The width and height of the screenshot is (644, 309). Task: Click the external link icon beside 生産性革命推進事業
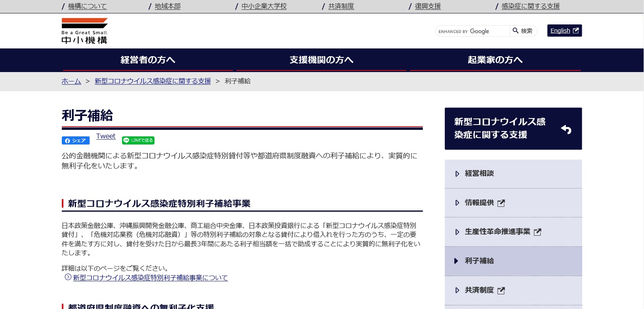pos(537,232)
